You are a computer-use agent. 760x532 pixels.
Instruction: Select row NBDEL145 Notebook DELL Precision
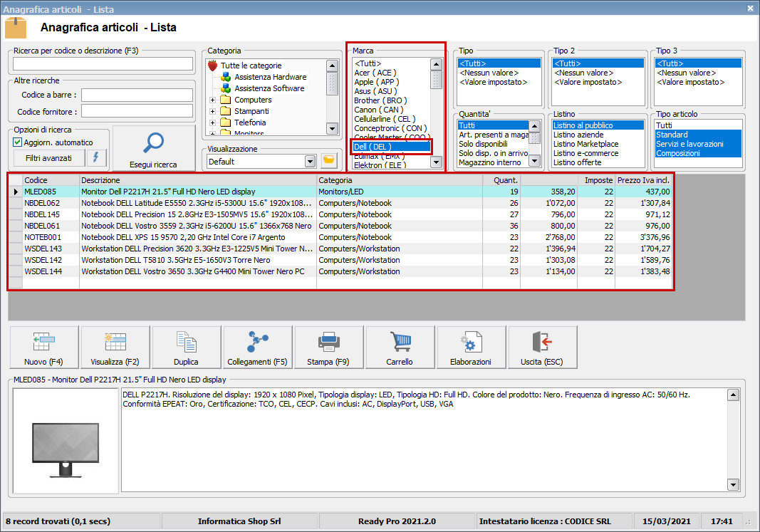[x=340, y=214]
